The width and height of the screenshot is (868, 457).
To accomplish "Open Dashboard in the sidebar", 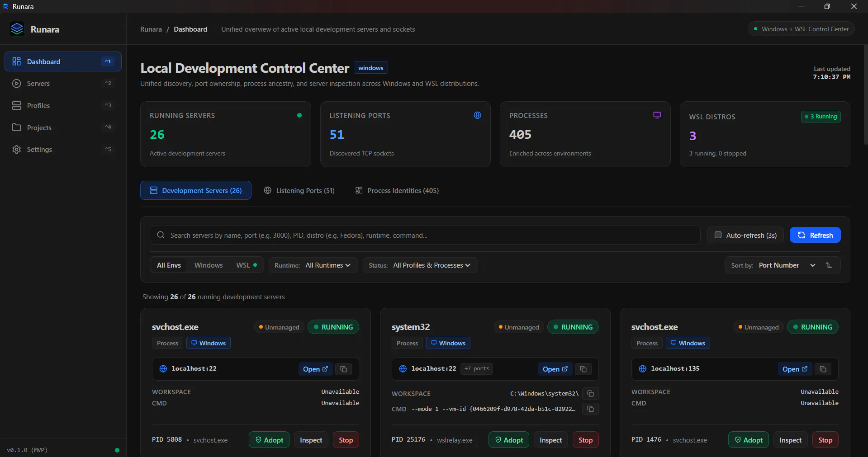I will (63, 61).
